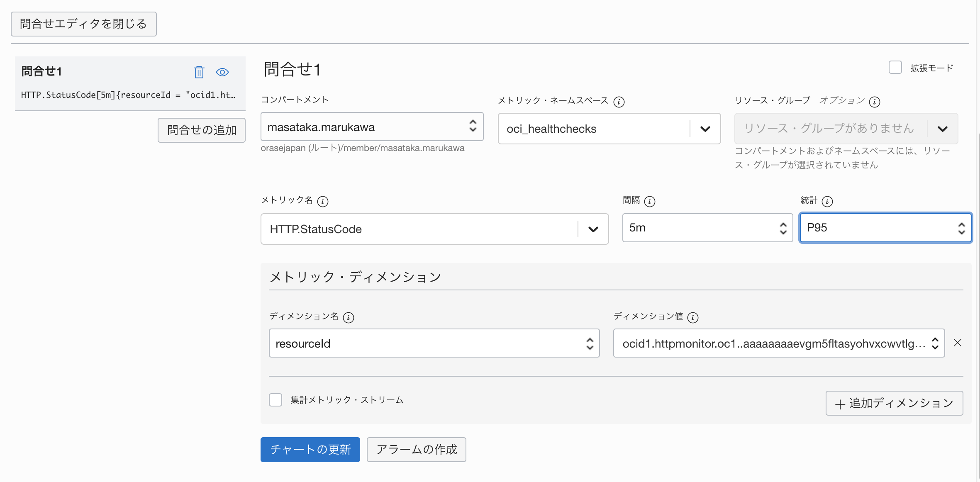Click the 問合せ1 heading in the editor

pos(292,69)
